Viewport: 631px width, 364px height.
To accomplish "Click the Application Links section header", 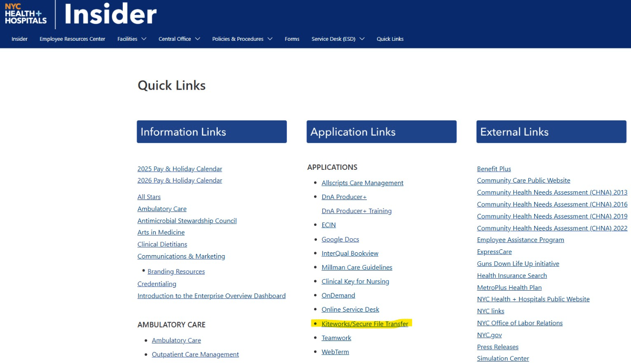I will point(382,132).
